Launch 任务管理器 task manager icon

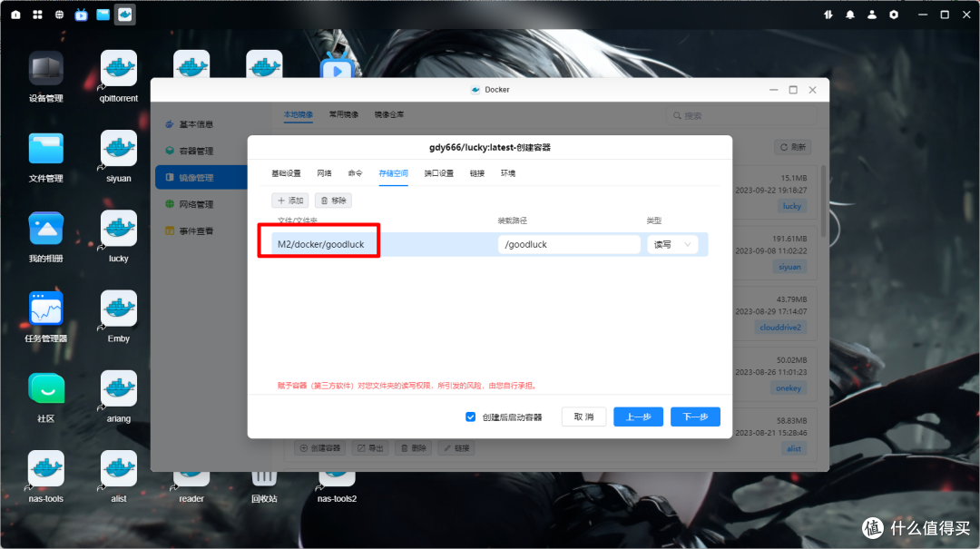pyautogui.click(x=45, y=309)
